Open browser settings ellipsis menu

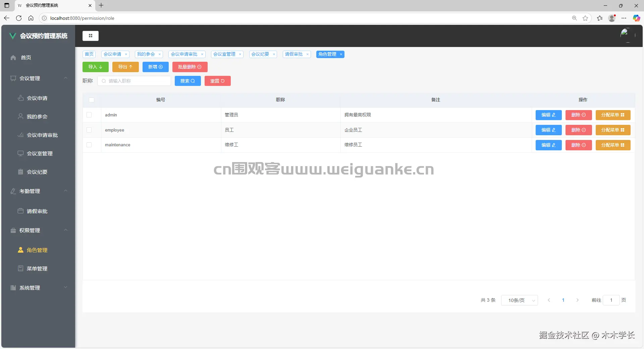tap(624, 18)
